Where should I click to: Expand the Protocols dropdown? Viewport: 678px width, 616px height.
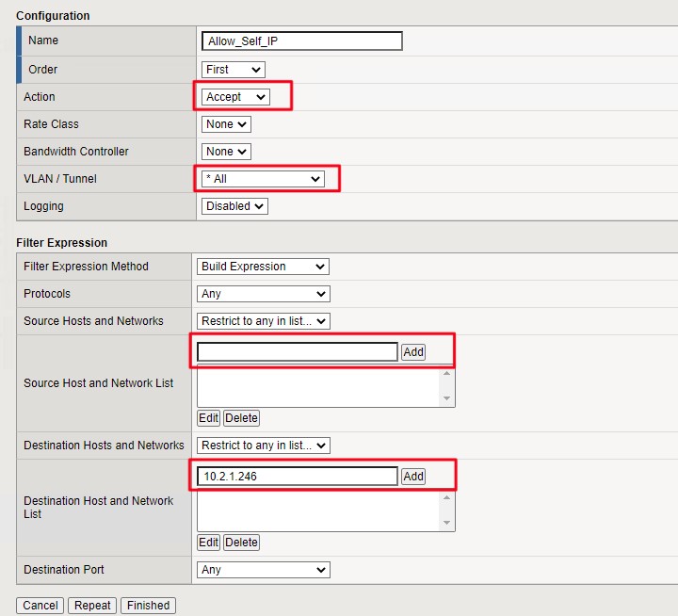[263, 294]
